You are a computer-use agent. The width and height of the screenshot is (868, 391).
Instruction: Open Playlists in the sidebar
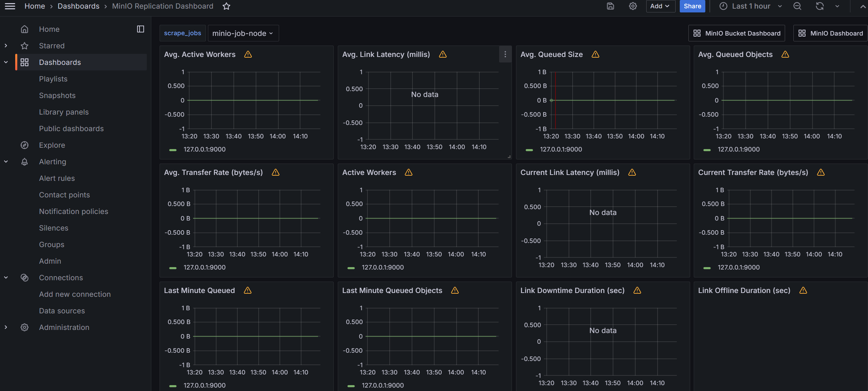[x=53, y=79]
